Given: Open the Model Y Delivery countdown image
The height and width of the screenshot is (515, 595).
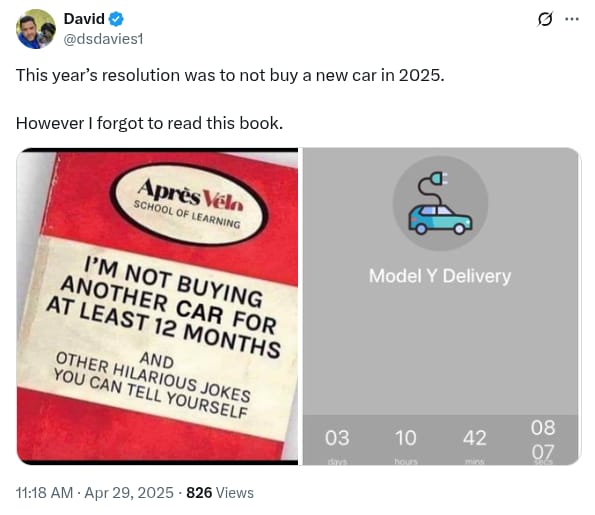Looking at the screenshot, I should (x=441, y=306).
